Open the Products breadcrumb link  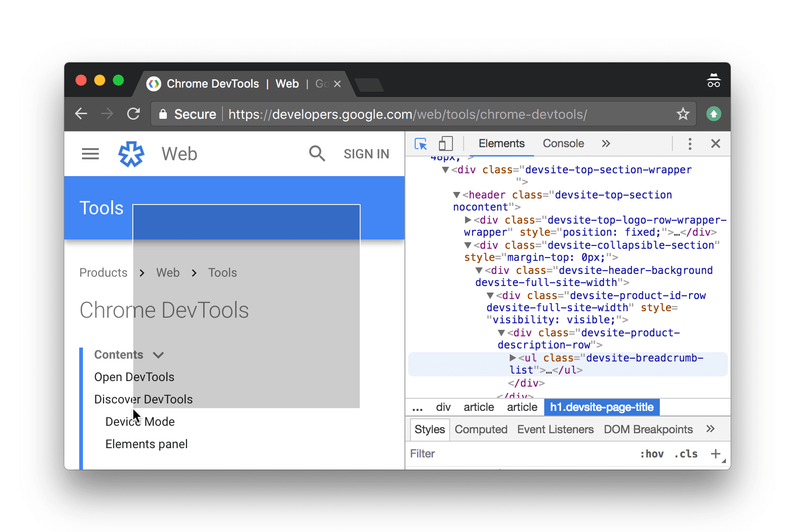(x=103, y=273)
